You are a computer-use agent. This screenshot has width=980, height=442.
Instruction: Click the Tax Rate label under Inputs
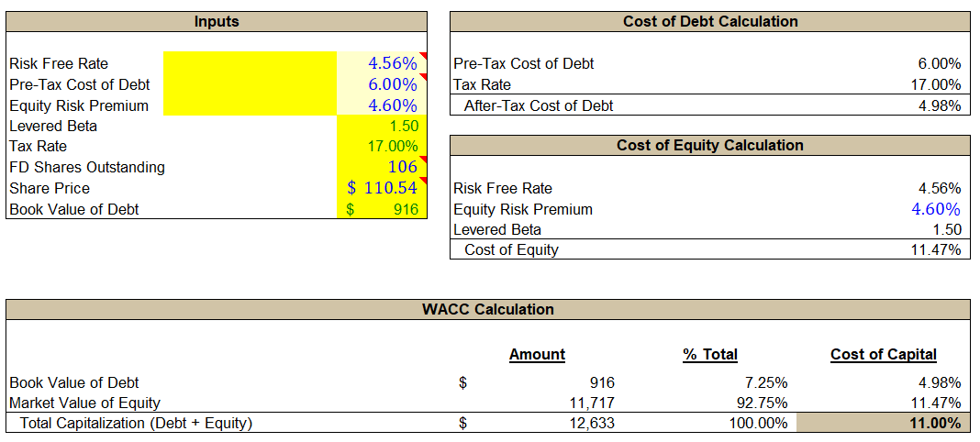pyautogui.click(x=39, y=146)
